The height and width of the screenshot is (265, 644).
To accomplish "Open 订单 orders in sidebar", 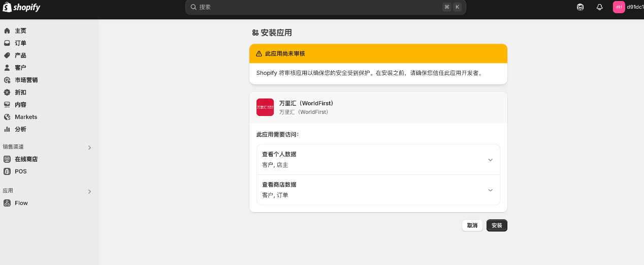I will click(20, 43).
